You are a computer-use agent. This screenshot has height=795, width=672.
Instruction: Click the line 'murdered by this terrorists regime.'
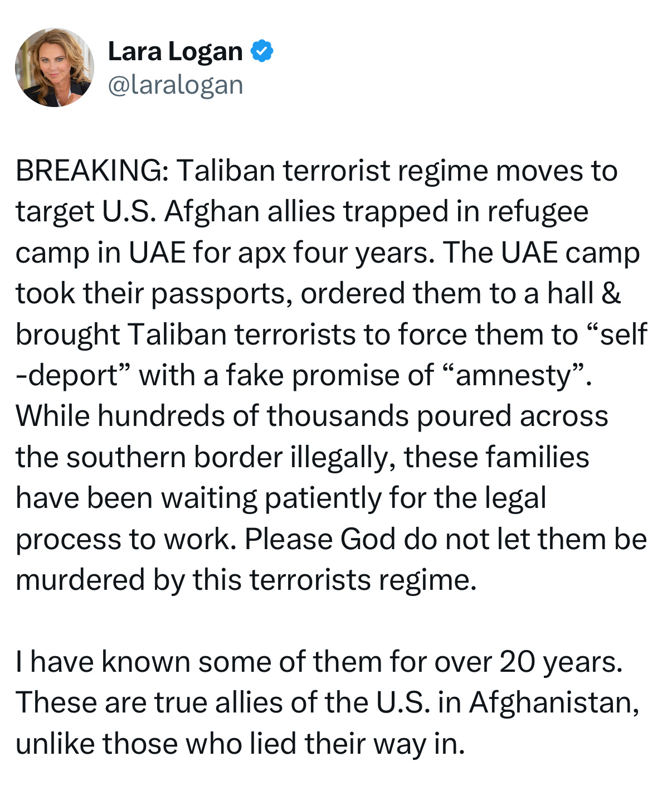click(x=246, y=580)
